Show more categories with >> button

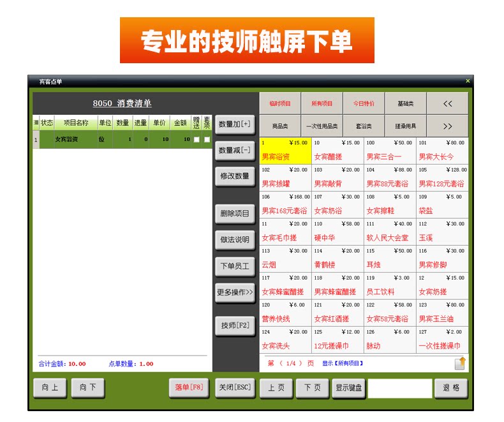pyautogui.click(x=447, y=126)
